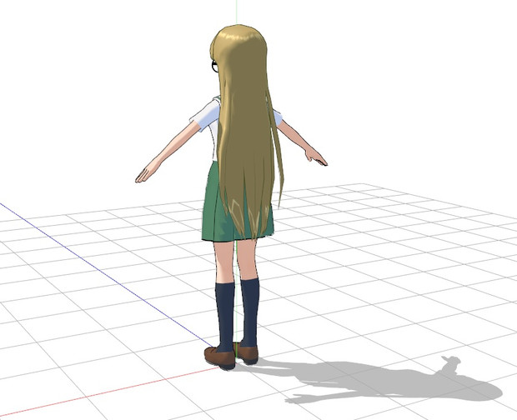The height and width of the screenshot is (420, 517).
Task: Select the white shirt sleeve on the left
Action: [207, 116]
